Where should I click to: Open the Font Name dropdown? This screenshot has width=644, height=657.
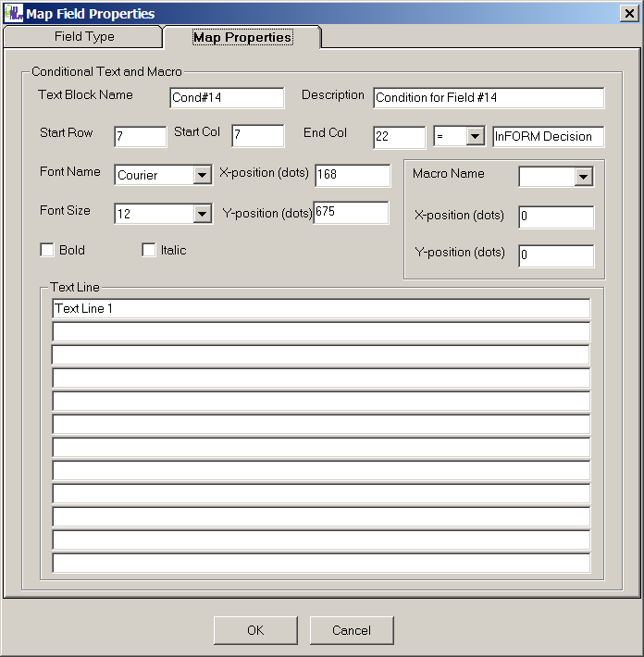click(203, 175)
